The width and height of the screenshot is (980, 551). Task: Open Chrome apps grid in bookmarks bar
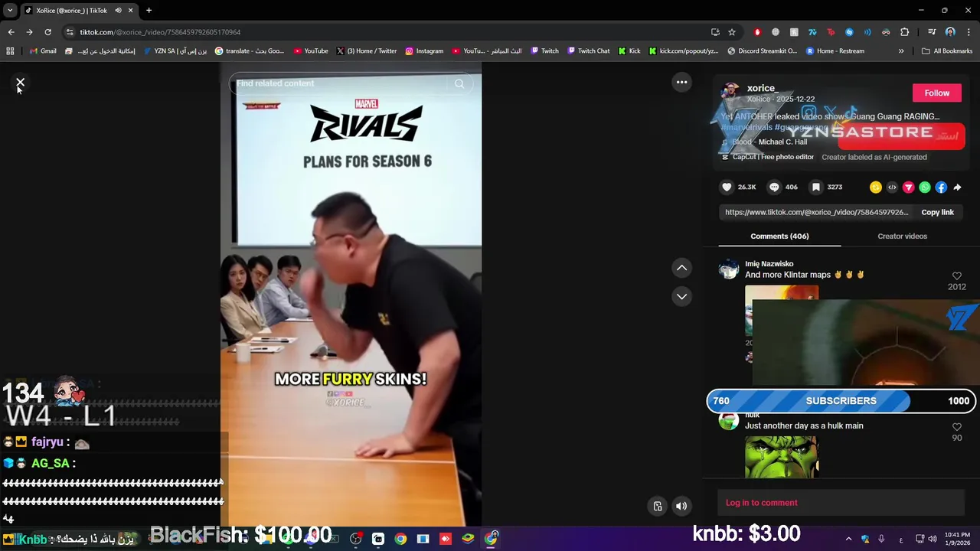[x=10, y=51]
